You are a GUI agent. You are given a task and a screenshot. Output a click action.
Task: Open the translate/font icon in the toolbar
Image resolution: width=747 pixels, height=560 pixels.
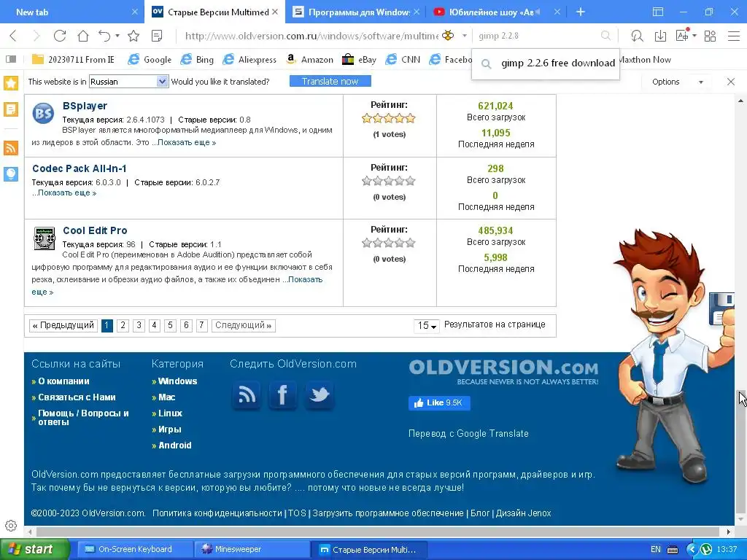point(682,35)
